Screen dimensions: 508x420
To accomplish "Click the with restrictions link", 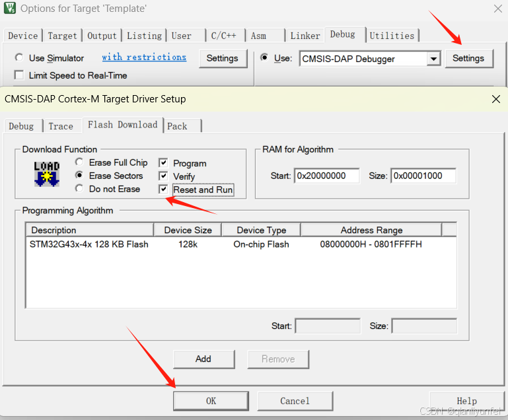I will coord(144,57).
